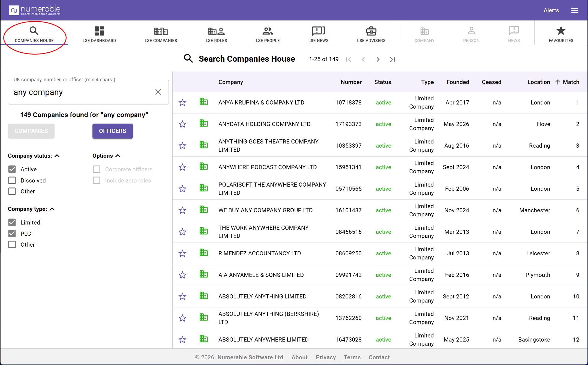Viewport: 588px width, 365px height.
Task: Star ANYA KRUPINA & COMPANY LTD as favourite
Action: click(182, 103)
